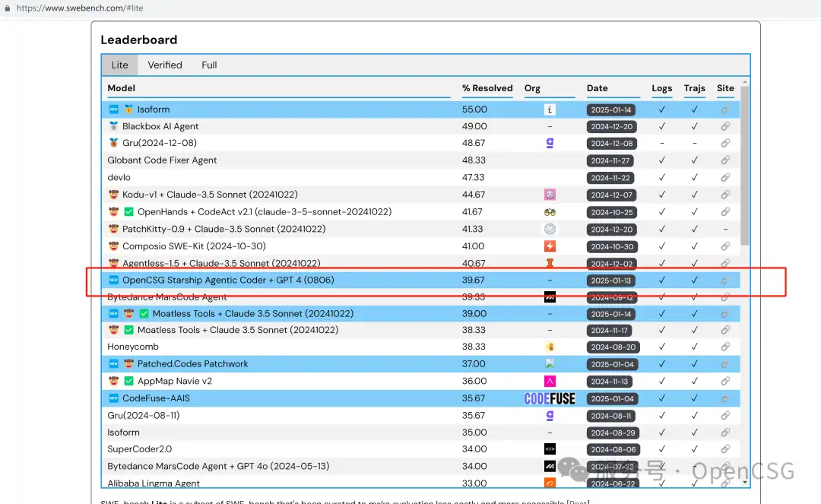Screen dimensions: 821x504
Task: Click the leaderboard vertical scrollbar thumb
Action: [x=744, y=166]
